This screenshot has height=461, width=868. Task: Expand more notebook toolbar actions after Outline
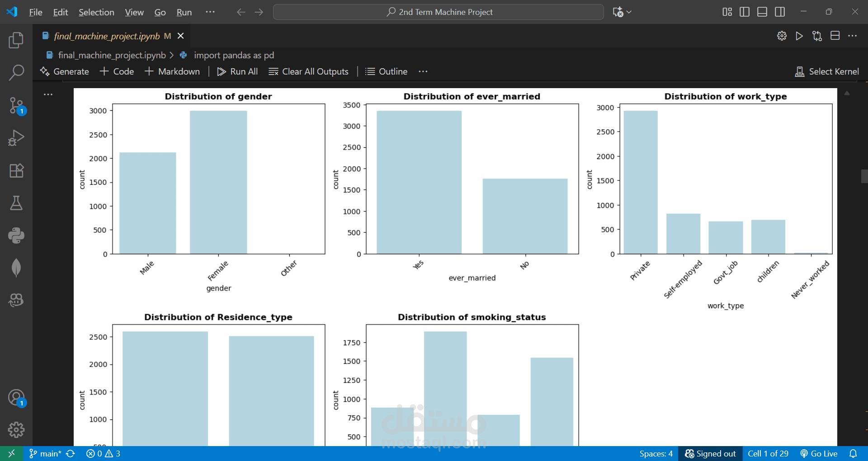coord(423,71)
